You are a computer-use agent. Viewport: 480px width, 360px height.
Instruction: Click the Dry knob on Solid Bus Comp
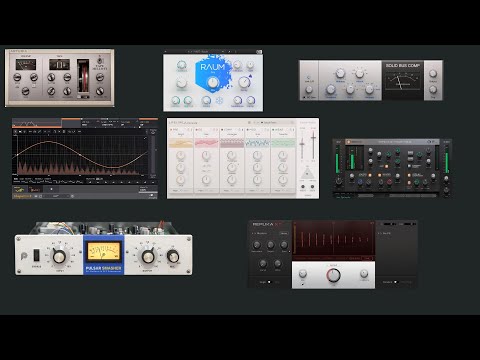433,89
